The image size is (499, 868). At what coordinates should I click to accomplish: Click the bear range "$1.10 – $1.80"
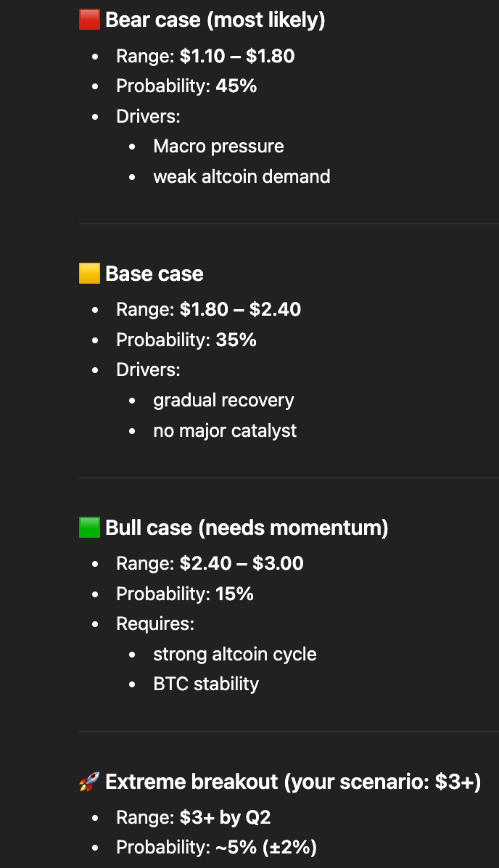237,56
